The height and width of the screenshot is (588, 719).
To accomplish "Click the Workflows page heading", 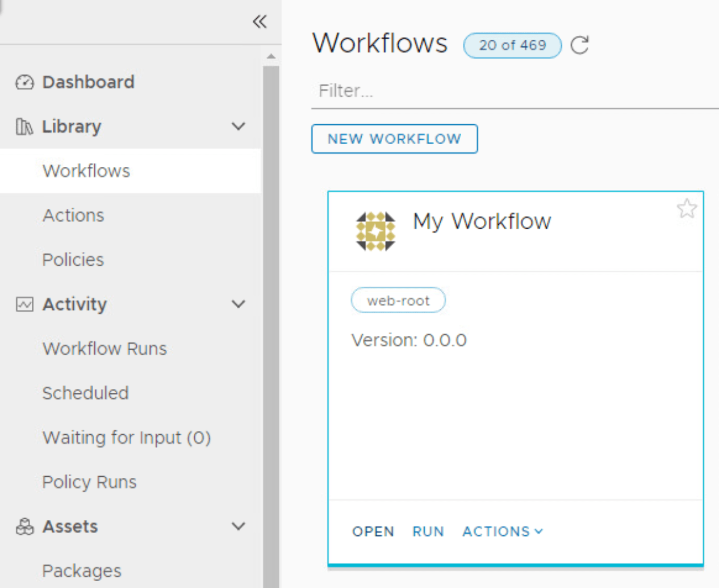I will pos(380,43).
